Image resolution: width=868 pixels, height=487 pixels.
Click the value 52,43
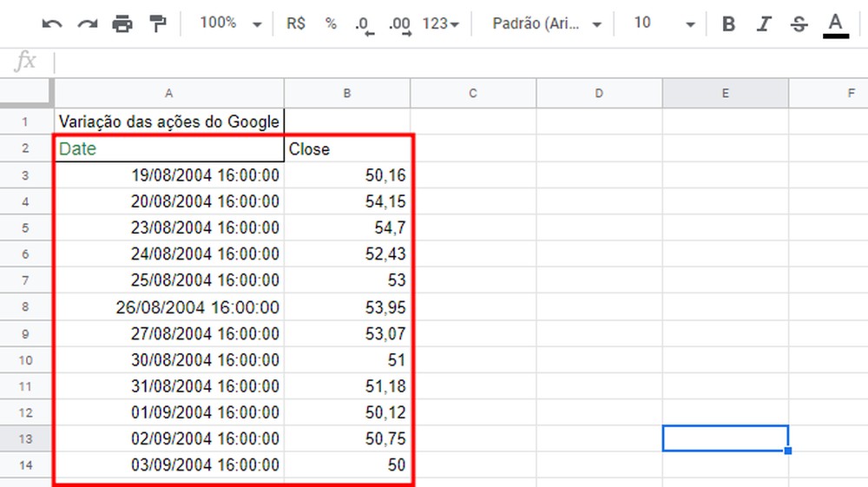click(385, 254)
